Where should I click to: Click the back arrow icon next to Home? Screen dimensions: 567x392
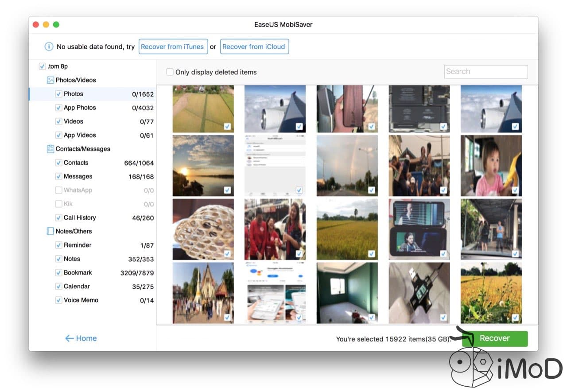coord(69,338)
